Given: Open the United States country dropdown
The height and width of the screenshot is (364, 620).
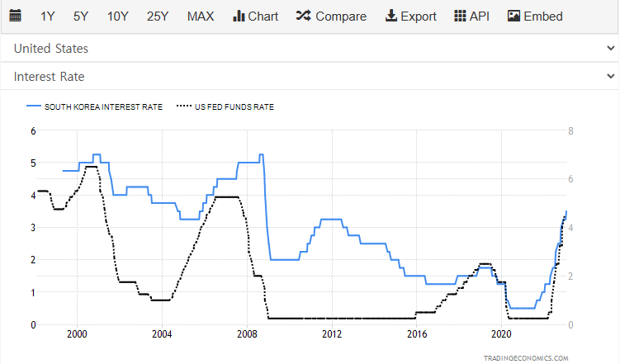Looking at the screenshot, I should point(310,48).
